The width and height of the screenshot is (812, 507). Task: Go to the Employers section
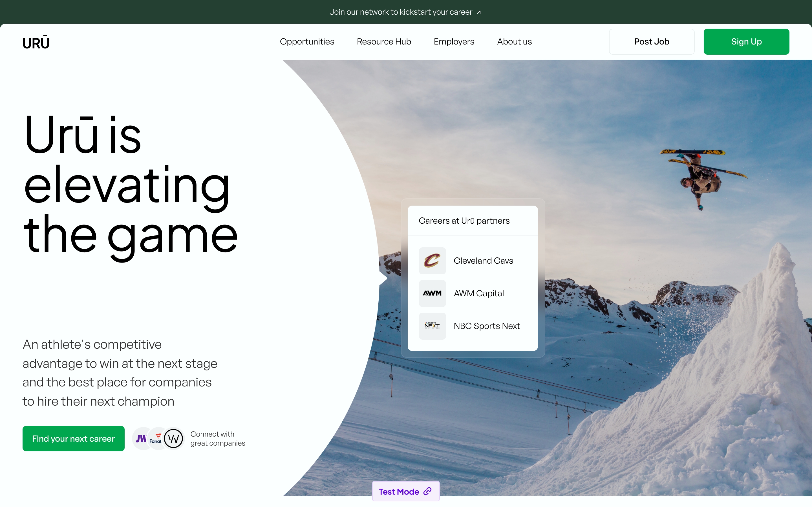tap(454, 42)
